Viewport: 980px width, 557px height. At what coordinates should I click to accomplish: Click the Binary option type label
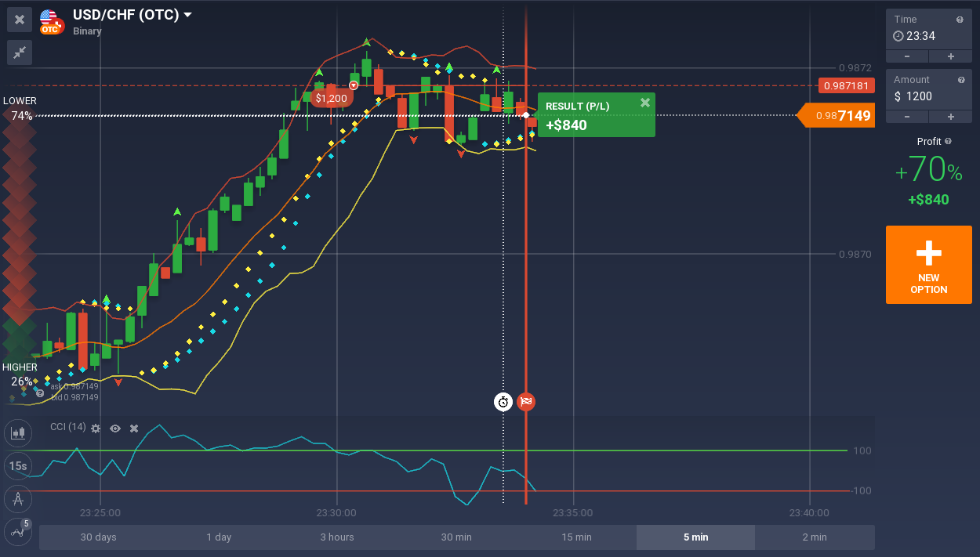[x=87, y=31]
